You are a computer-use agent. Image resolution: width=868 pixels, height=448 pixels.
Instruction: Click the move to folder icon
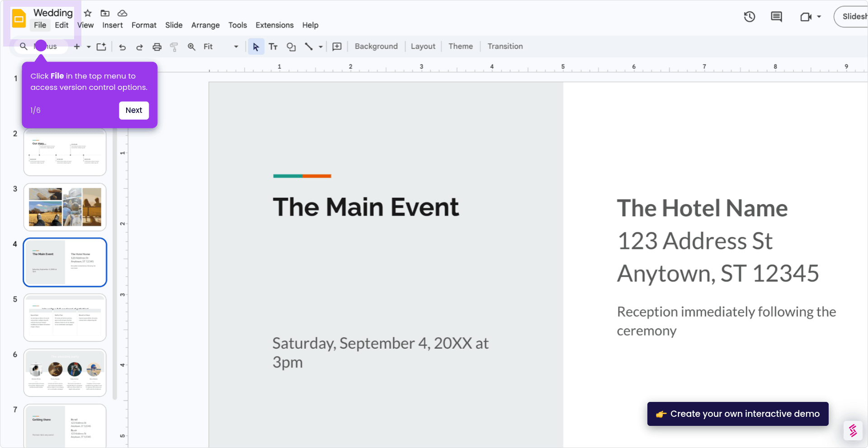tap(105, 13)
